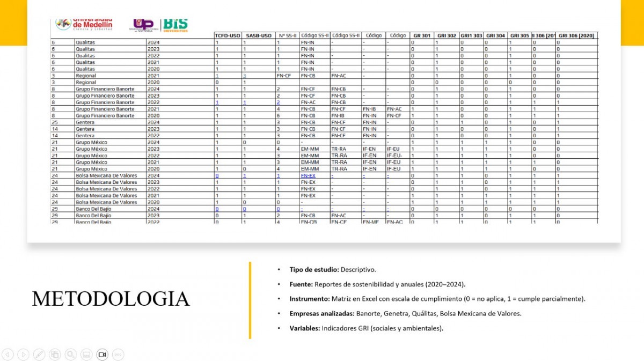This screenshot has height=361, width=644.
Task: Toggle subtitles in the slideshow
Action: [x=86, y=354]
